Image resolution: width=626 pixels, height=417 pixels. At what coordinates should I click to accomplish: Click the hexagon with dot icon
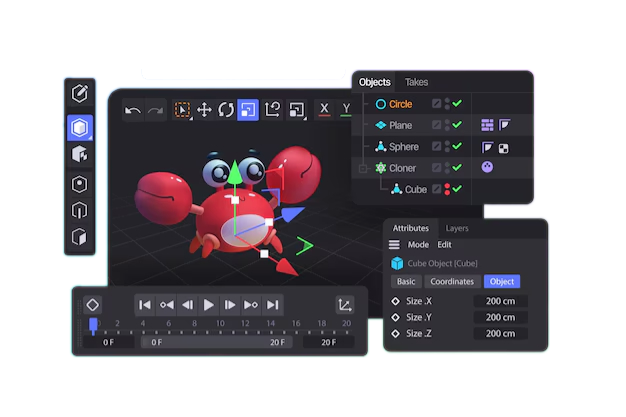79,184
